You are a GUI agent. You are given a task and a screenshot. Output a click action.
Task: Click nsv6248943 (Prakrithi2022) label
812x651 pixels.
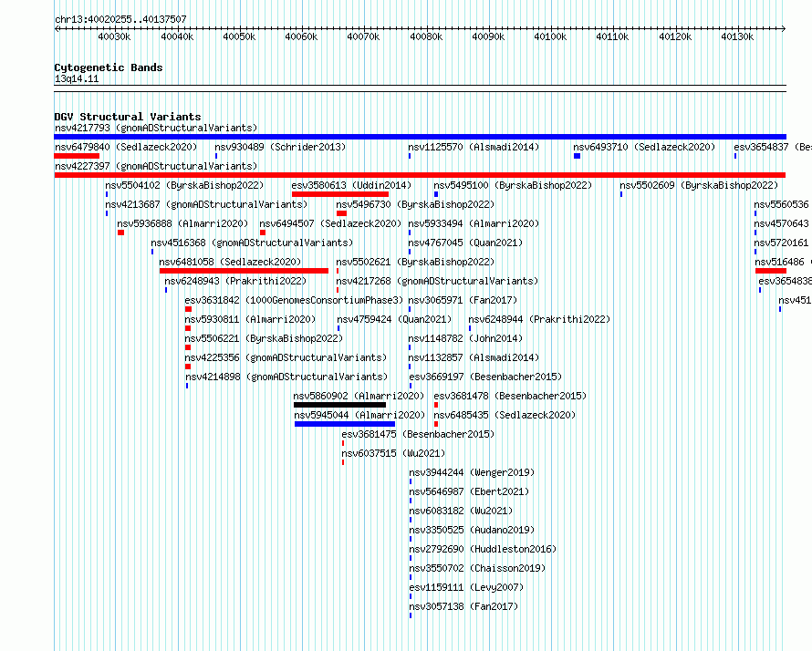click(235, 281)
